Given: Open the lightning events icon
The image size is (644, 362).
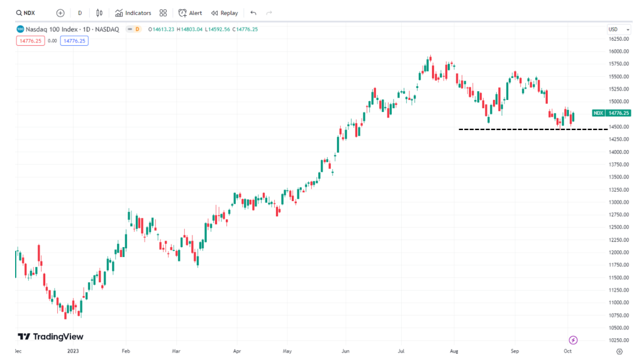Looking at the screenshot, I should click(x=573, y=340).
